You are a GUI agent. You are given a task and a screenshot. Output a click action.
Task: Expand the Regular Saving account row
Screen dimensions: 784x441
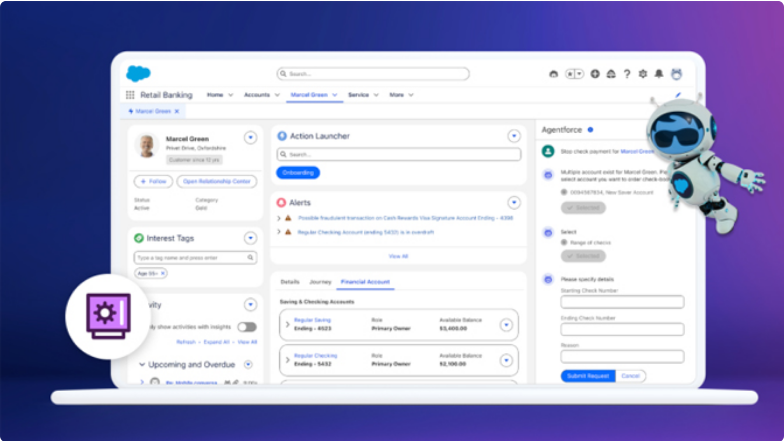(288, 324)
